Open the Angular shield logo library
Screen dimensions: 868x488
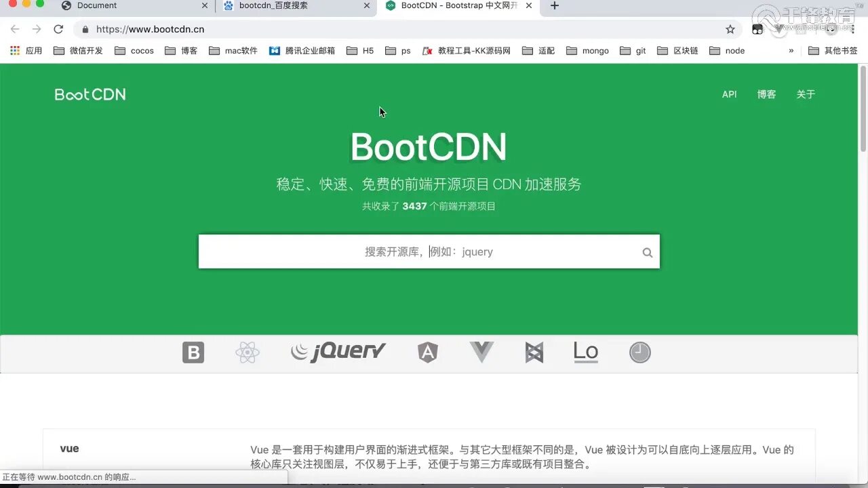pyautogui.click(x=427, y=352)
